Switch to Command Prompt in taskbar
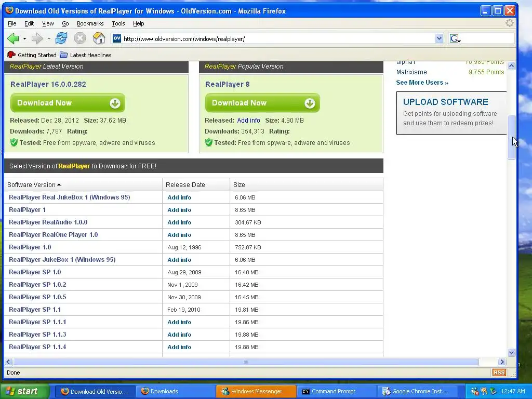The height and width of the screenshot is (399, 532). [x=337, y=391]
